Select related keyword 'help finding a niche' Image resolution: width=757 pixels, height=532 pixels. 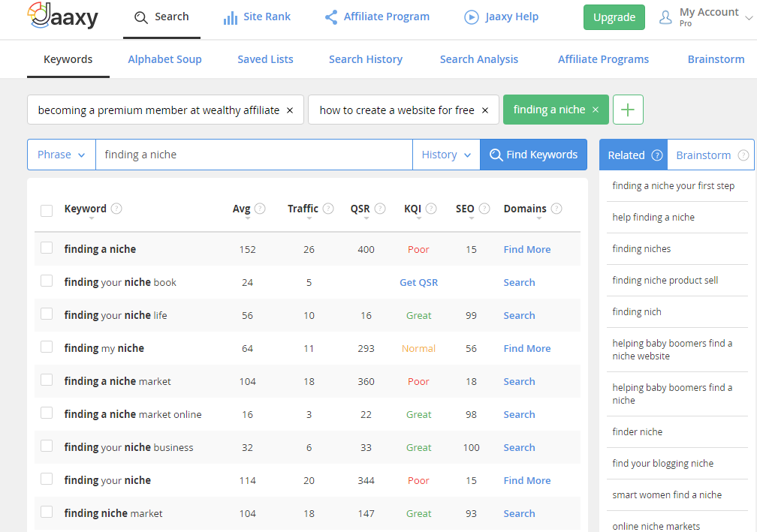[x=653, y=218]
